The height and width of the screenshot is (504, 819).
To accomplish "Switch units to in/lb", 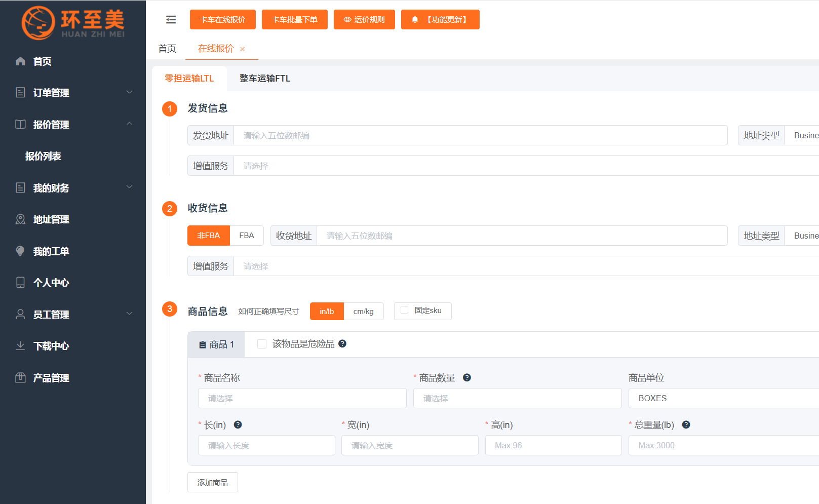I will tap(327, 312).
